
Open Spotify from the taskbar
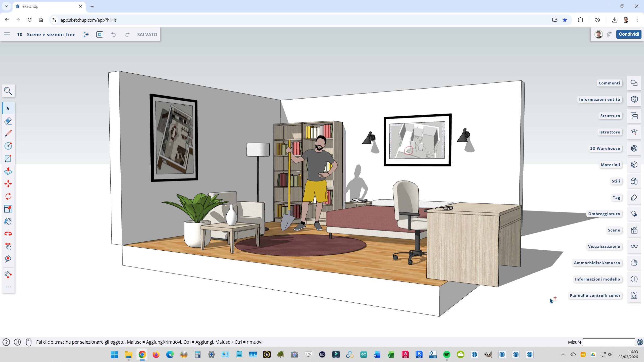point(447,354)
